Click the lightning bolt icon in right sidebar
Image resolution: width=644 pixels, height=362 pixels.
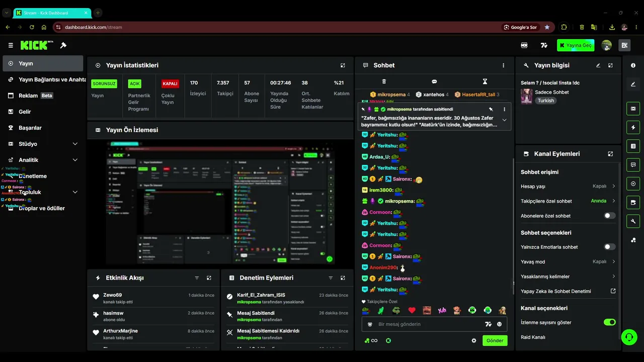point(633,127)
